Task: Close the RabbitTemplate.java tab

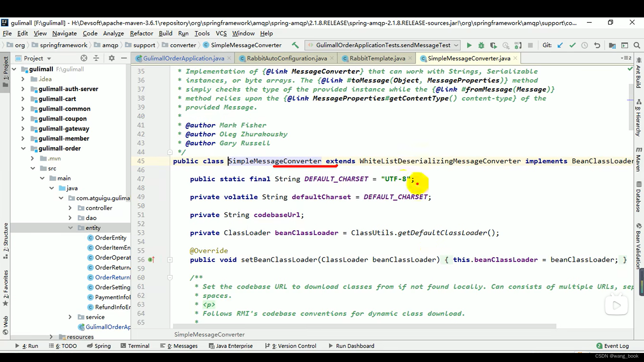Action: 410,58
